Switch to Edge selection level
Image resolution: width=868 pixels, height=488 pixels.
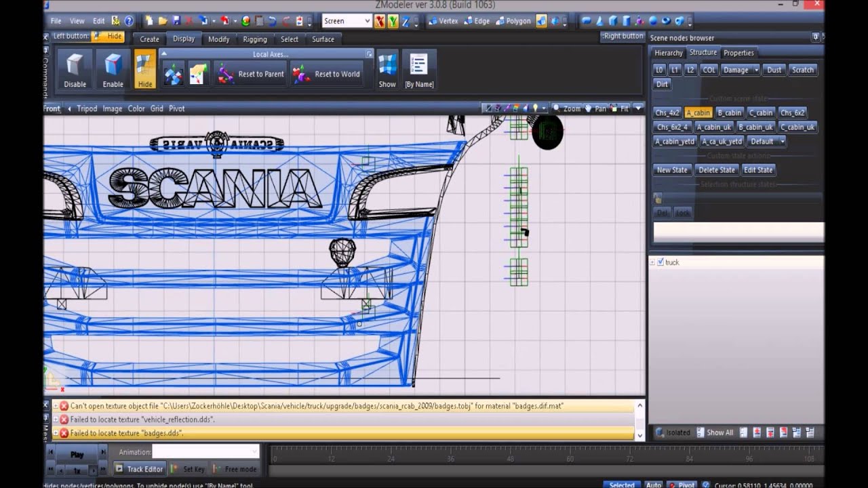[x=476, y=21]
